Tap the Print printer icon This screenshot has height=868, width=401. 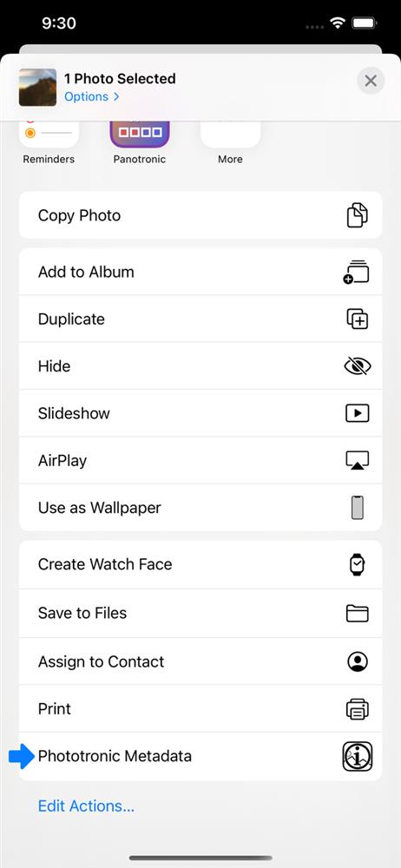(358, 709)
